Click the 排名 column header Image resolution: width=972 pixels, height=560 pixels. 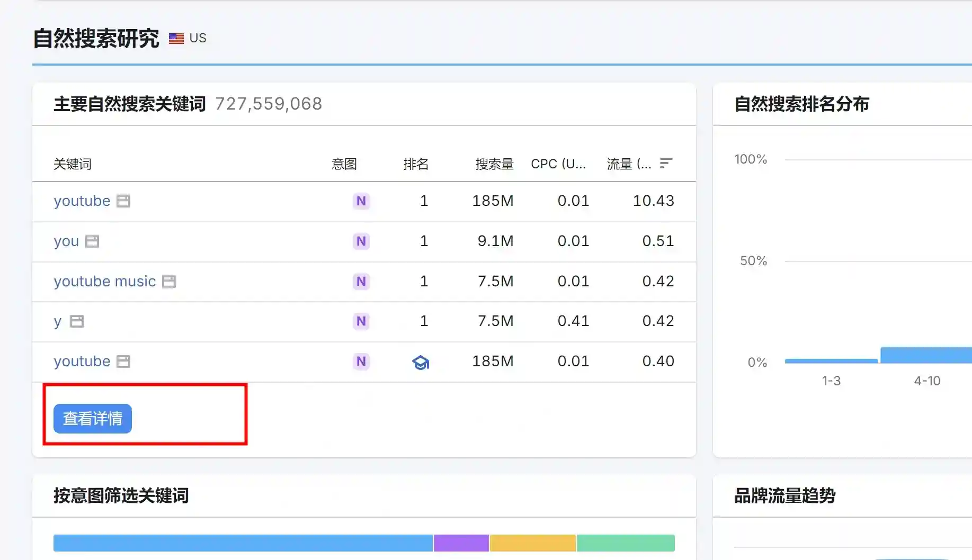[416, 164]
